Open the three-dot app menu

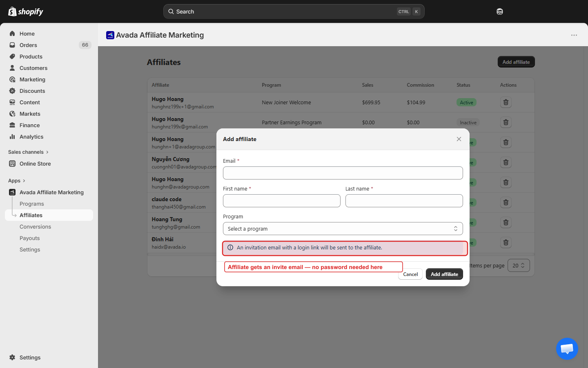tap(574, 35)
